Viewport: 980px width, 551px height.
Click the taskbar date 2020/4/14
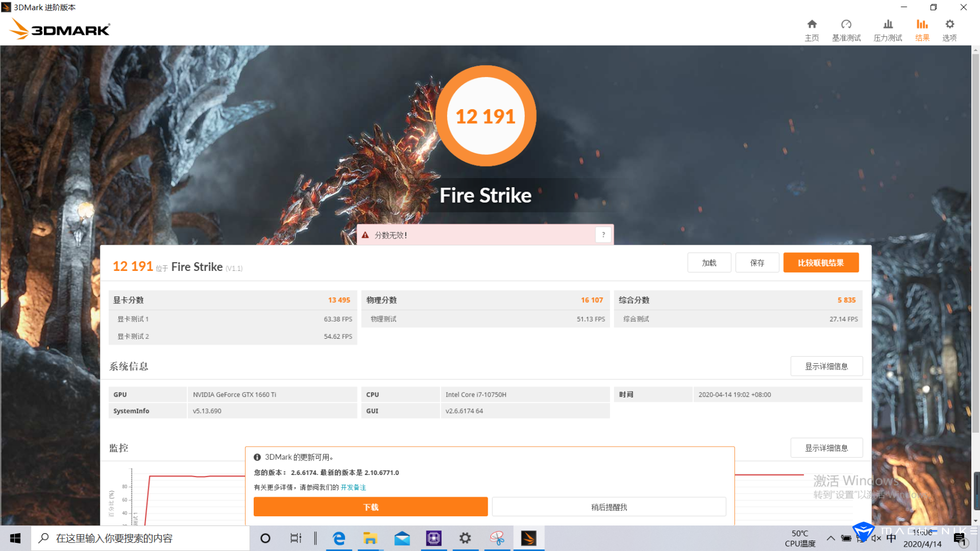922,544
